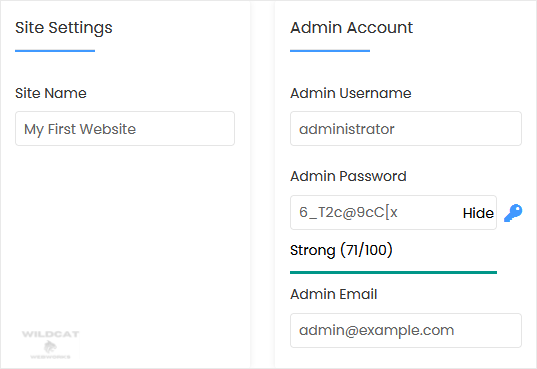537x369 pixels.
Task: Click the Site Name field label
Action: (51, 93)
